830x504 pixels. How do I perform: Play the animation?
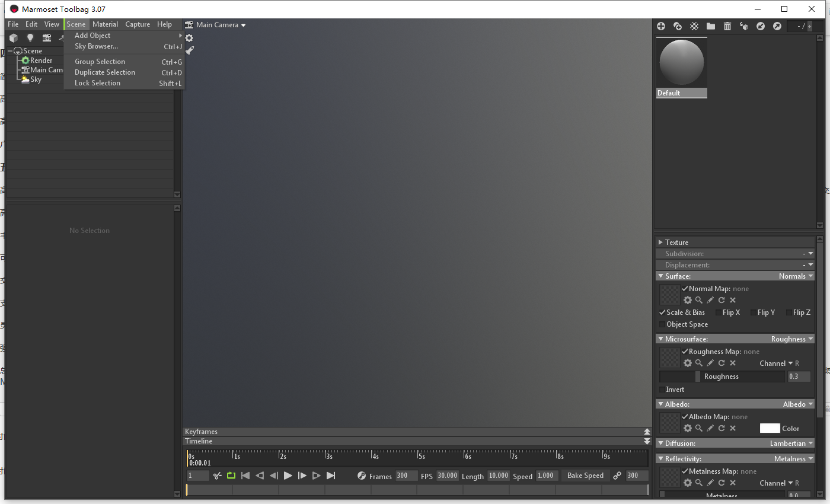288,476
